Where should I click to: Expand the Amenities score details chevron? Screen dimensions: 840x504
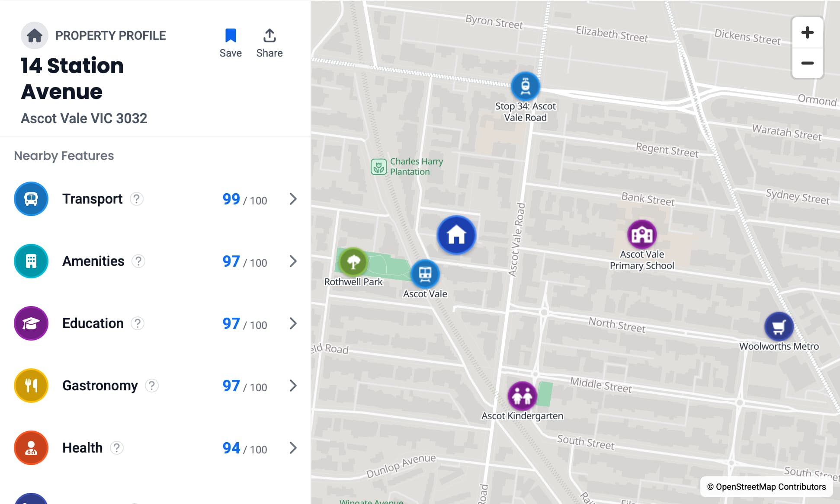(x=293, y=261)
